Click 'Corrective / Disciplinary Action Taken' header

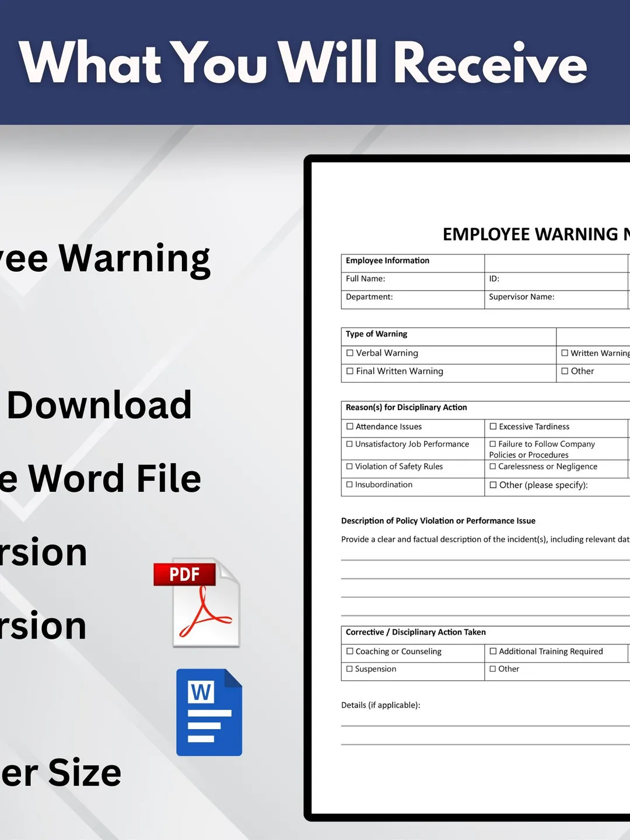415,632
